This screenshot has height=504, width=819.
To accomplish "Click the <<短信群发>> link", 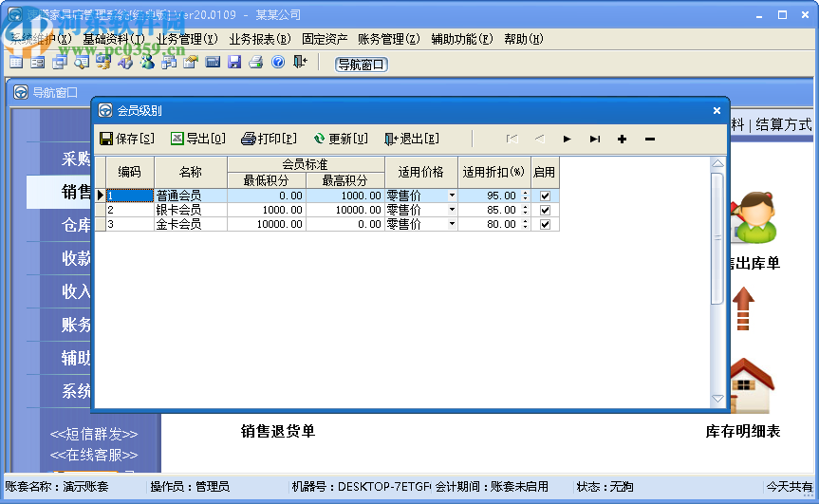I will [x=94, y=434].
